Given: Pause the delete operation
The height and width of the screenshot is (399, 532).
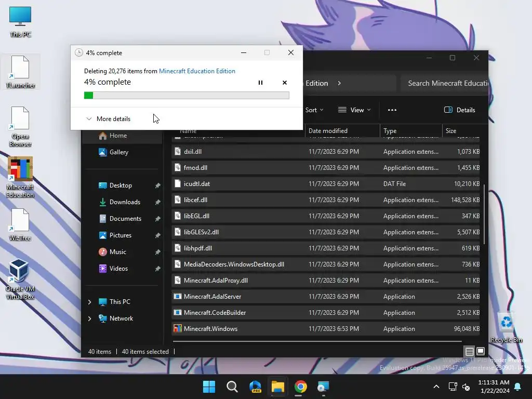Looking at the screenshot, I should (260, 83).
